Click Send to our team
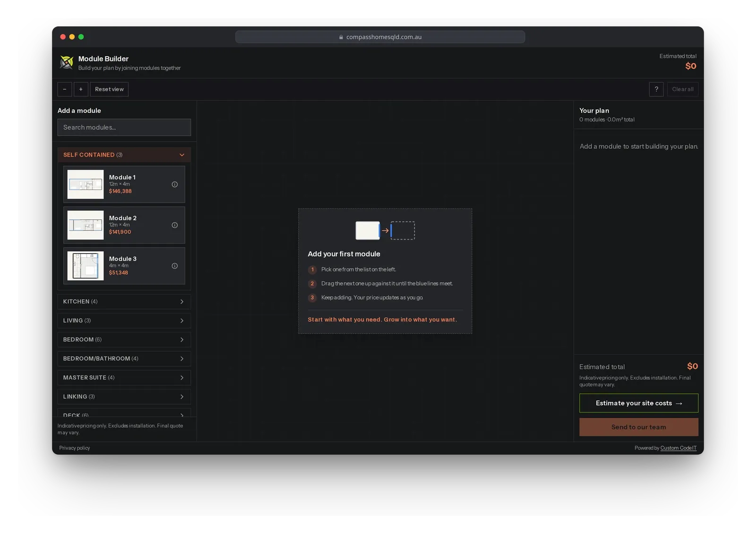The height and width of the screenshot is (534, 756). coord(639,427)
